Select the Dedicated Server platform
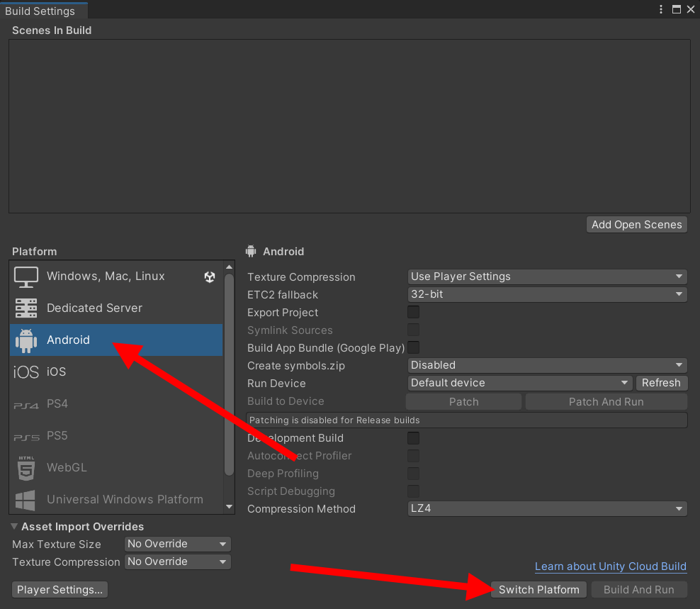This screenshot has height=609, width=700. 116,308
